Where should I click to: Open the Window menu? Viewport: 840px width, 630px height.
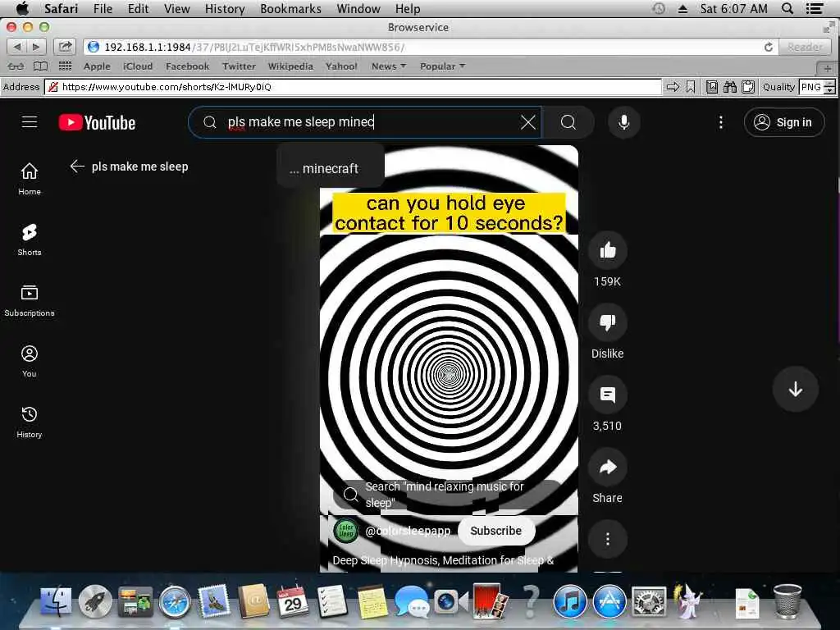point(358,8)
